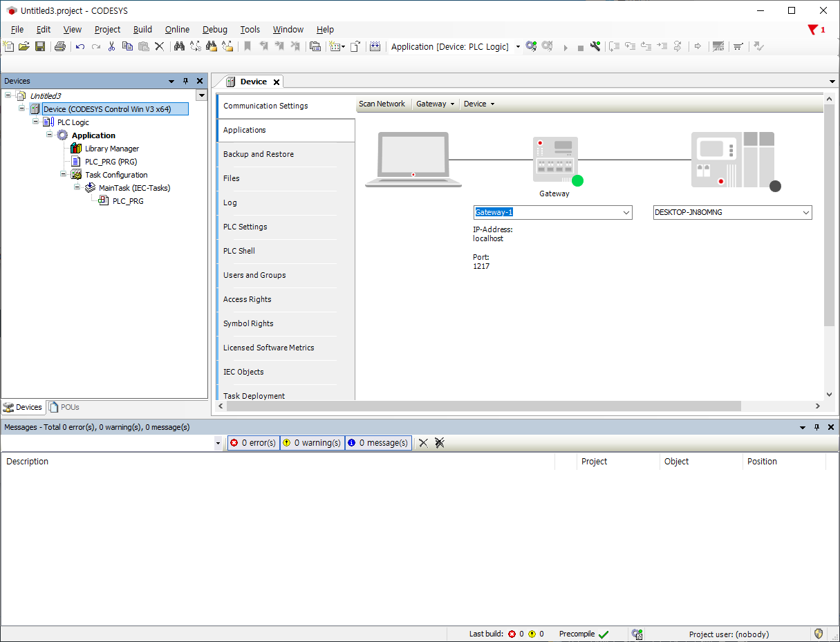This screenshot has width=840, height=642.
Task: Click the Undo arrow icon
Action: 80,46
